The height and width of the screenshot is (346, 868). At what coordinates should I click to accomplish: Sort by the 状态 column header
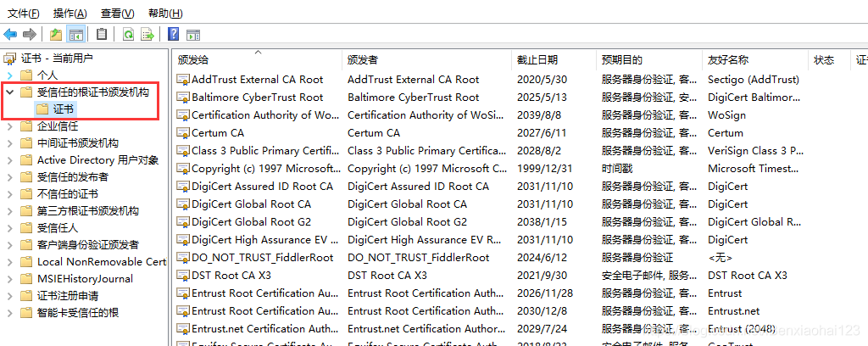pyautogui.click(x=829, y=60)
